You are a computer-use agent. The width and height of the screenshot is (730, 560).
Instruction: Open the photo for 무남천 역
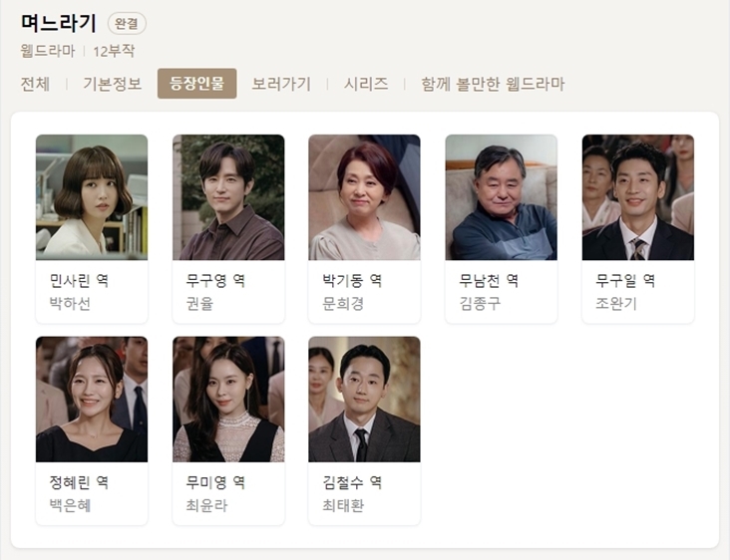click(502, 197)
